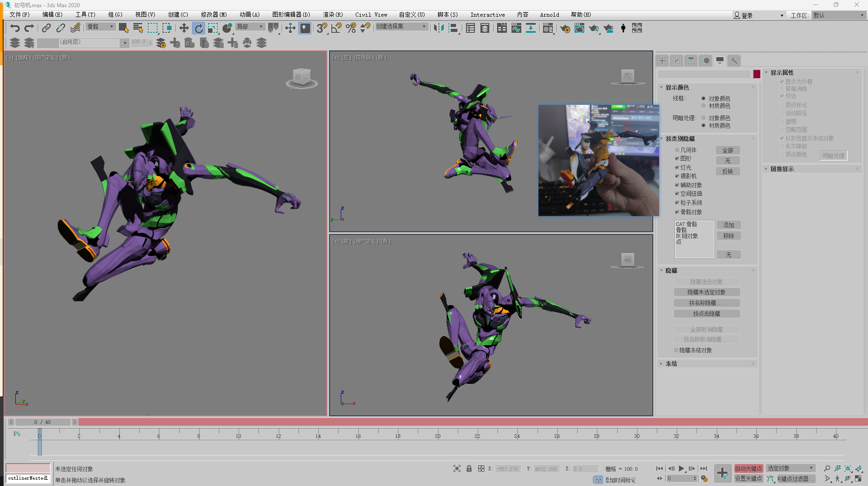
Task: Collapse the 显示颜色 rollout
Action: (x=661, y=87)
